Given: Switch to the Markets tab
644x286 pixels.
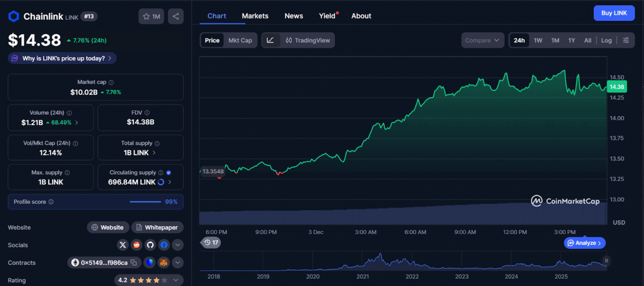Looking at the screenshot, I should click(x=255, y=16).
